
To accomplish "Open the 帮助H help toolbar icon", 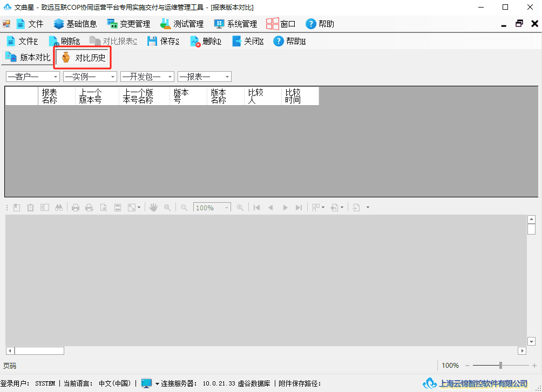I will click(x=278, y=41).
